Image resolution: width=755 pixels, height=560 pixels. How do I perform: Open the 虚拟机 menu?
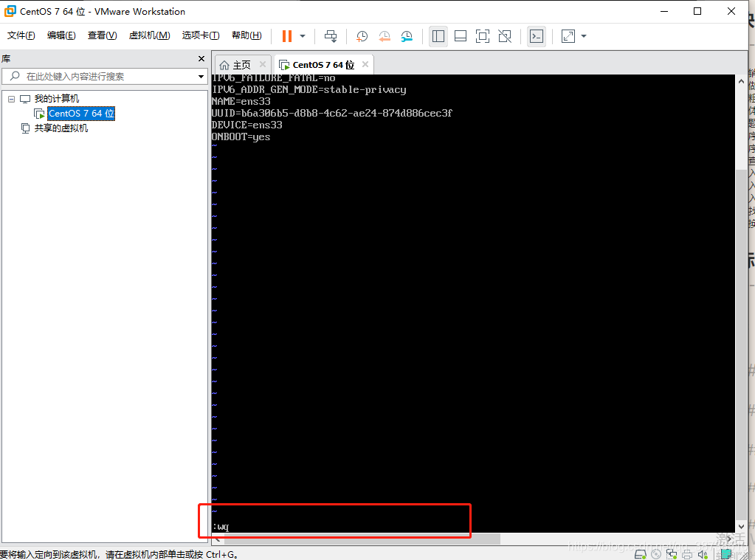(149, 35)
